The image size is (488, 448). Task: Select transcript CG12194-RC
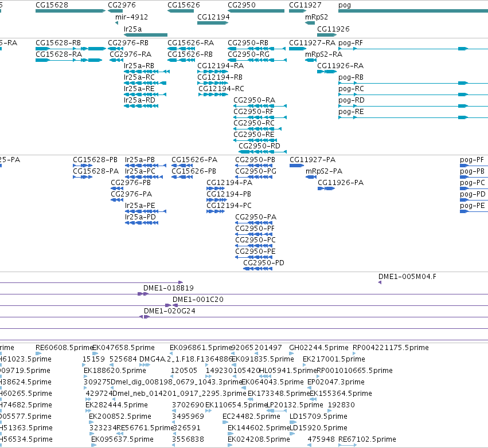coord(213,95)
